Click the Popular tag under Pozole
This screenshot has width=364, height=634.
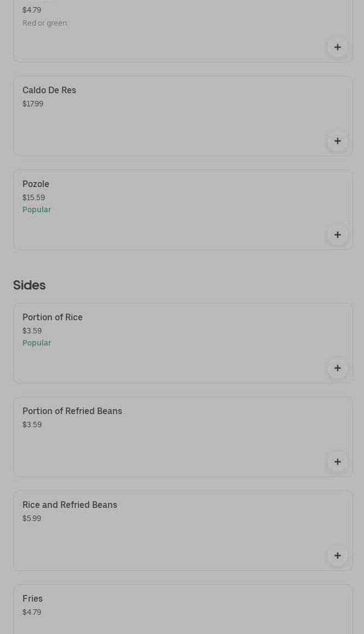point(37,210)
